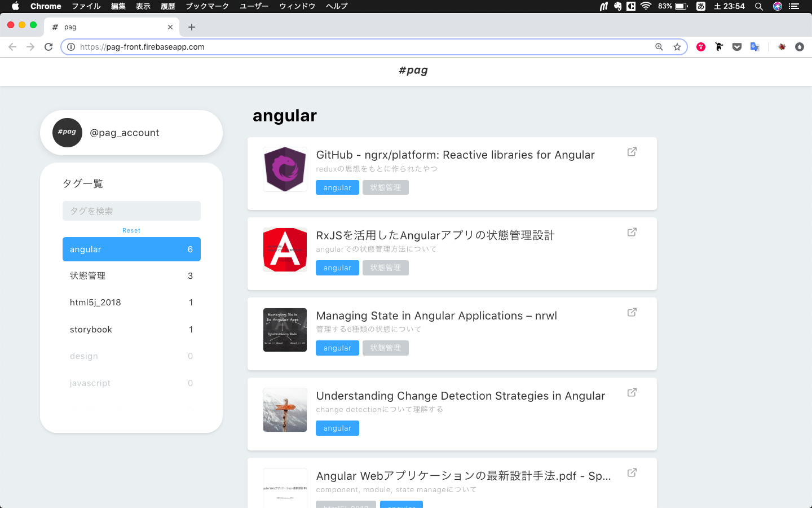Screen dimensions: 812x508
Task: Click the Japanese input あ indicator
Action: click(x=701, y=6)
